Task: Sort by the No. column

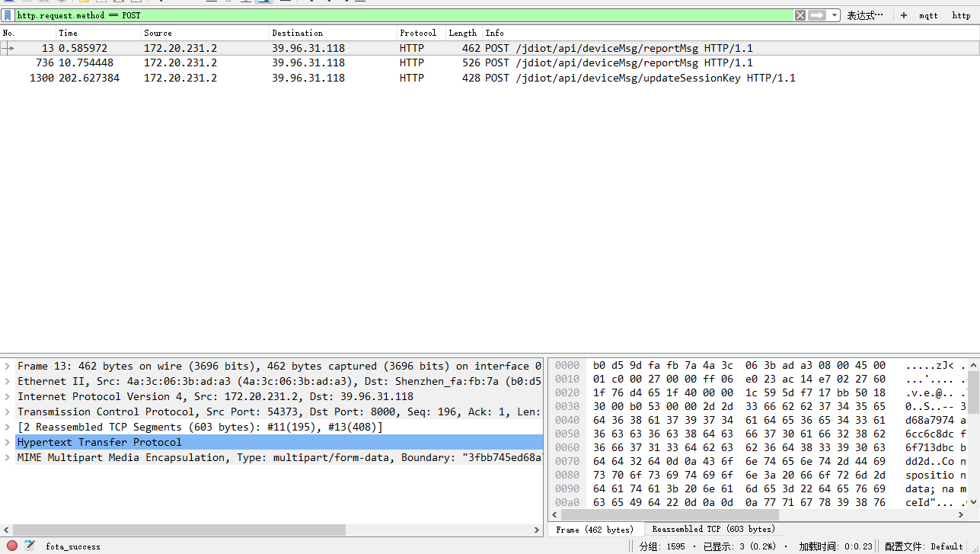Action: [28, 33]
